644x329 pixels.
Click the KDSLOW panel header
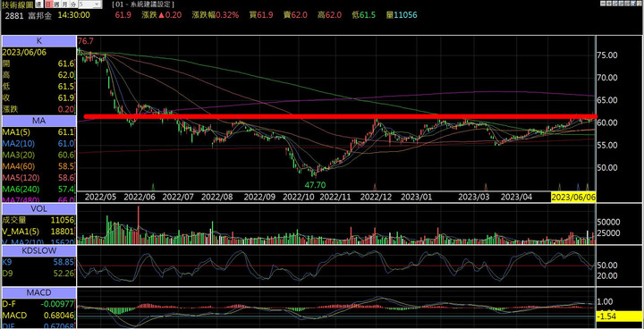[x=39, y=251]
